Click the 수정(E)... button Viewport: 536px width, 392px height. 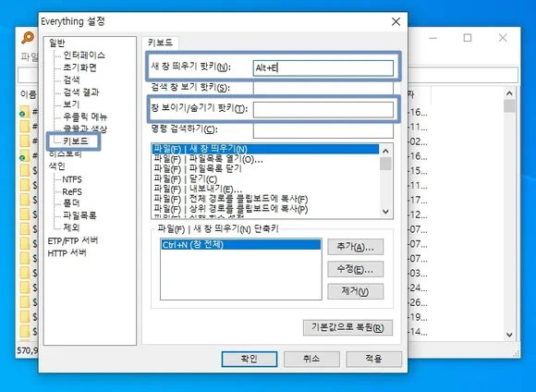pyautogui.click(x=355, y=269)
